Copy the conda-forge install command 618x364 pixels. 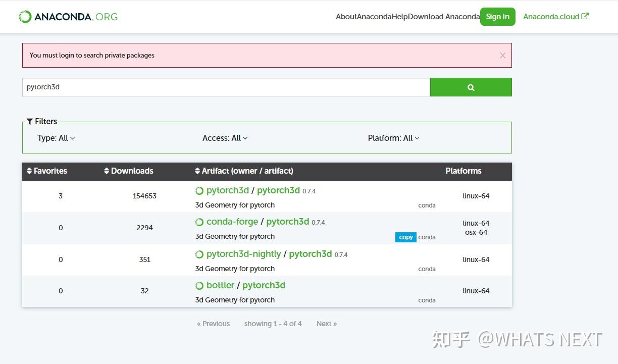(405, 237)
